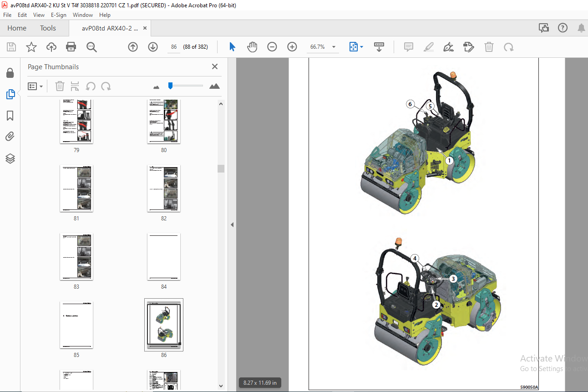Go to the next page with down arrow
Screen dimensions: 588x392
coord(153,47)
